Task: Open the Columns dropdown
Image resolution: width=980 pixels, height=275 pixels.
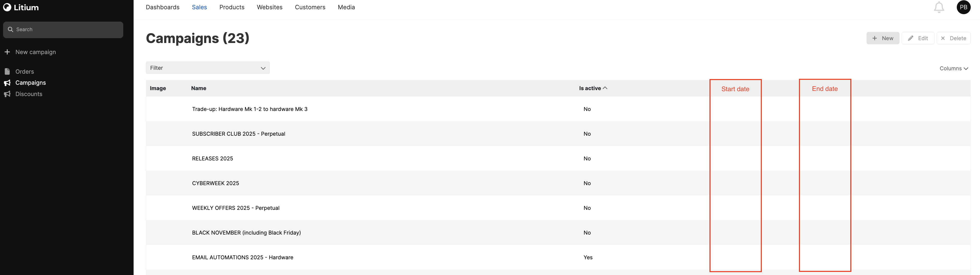Action: click(x=953, y=68)
